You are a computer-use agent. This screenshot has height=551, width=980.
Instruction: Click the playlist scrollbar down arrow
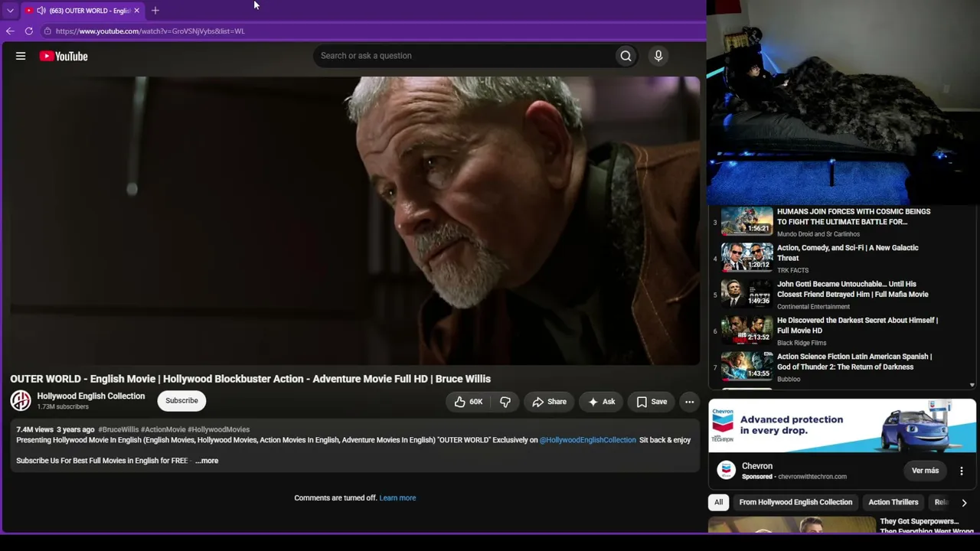pos(972,385)
